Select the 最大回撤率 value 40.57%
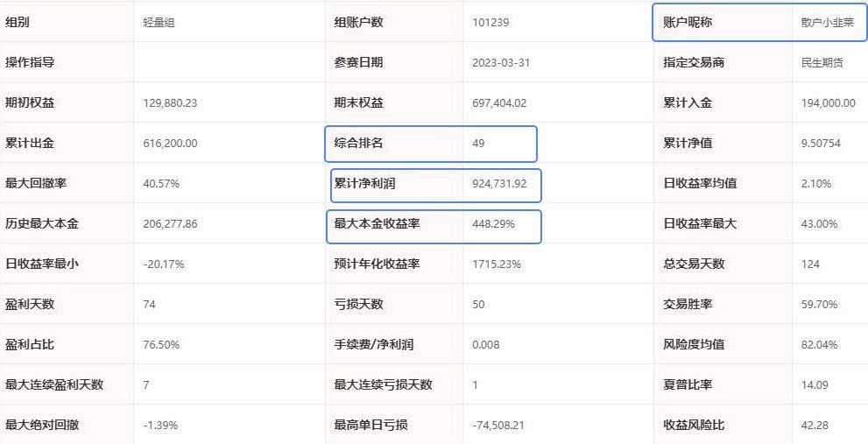Screen dimensions: 868x444 (x=161, y=184)
